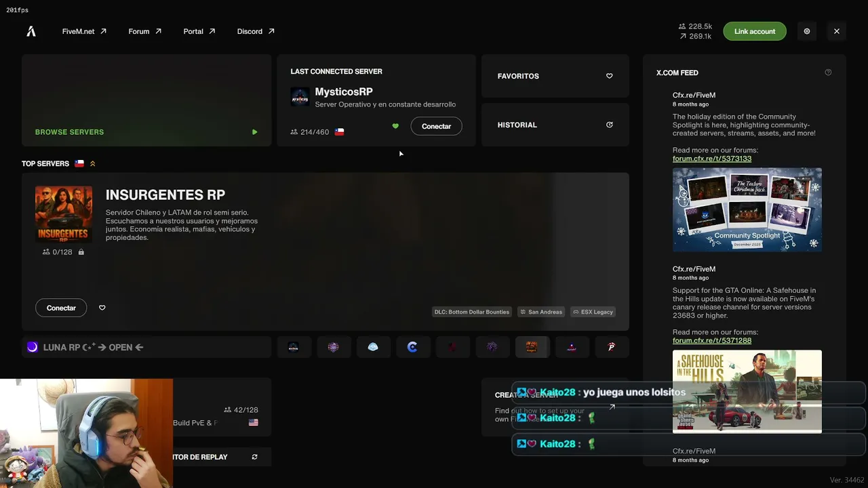Open the Community Spotlight image
The width and height of the screenshot is (868, 488).
point(747,209)
